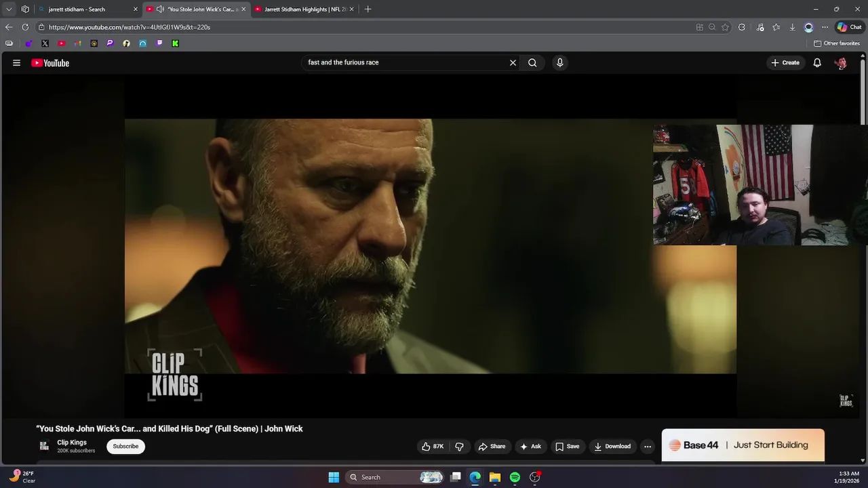Open the browser profile avatar
Screen dimensions: 868x488
tap(808, 27)
